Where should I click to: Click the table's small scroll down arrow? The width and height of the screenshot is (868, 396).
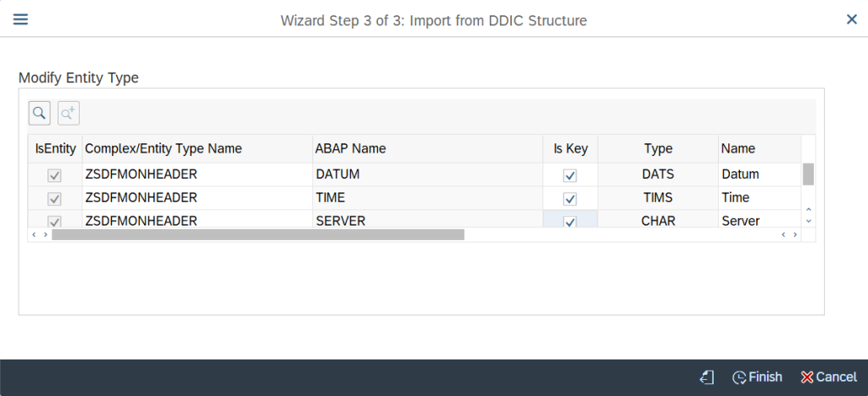[809, 220]
